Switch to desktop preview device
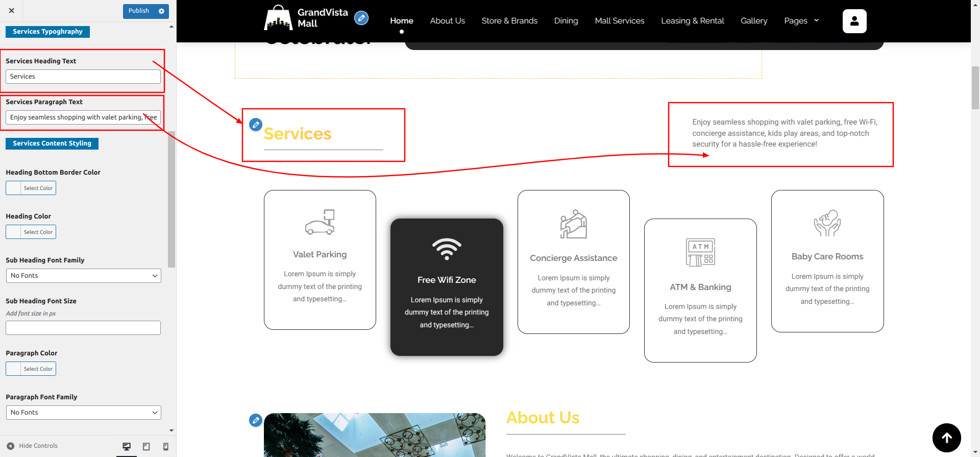The image size is (980, 457). coord(127,446)
